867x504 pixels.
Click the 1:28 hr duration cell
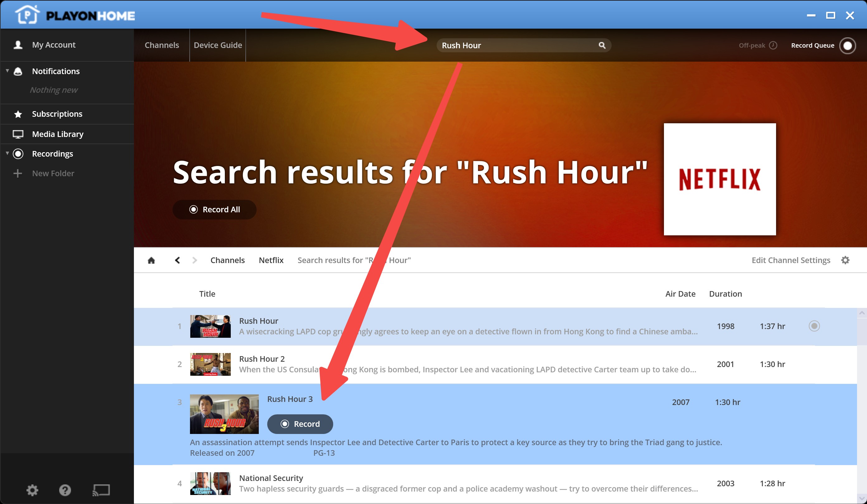pyautogui.click(x=772, y=483)
